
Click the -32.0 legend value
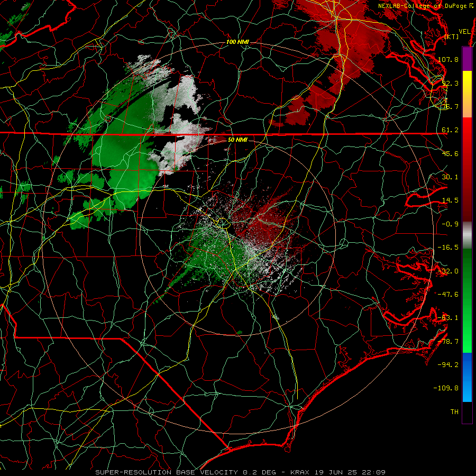click(x=448, y=271)
